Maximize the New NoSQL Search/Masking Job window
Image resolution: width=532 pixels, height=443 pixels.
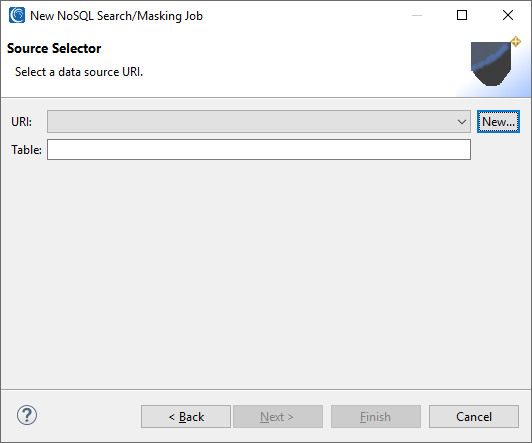462,15
